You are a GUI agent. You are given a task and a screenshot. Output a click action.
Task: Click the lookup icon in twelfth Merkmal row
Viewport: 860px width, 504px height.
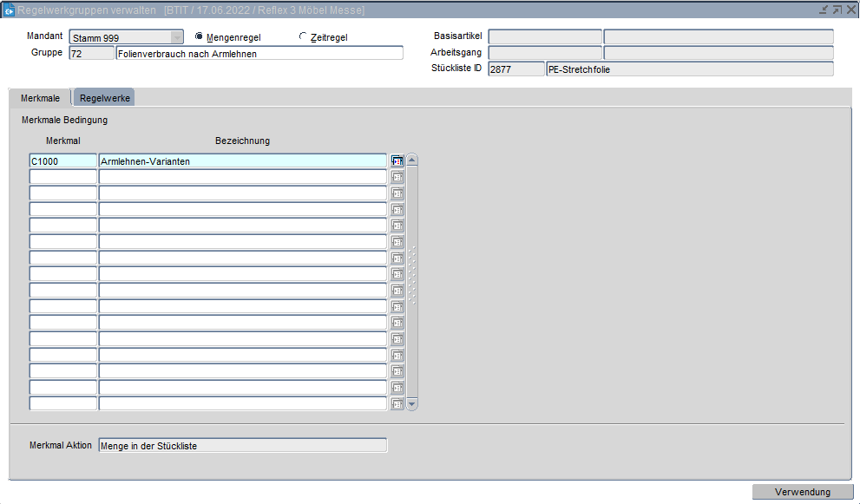click(x=397, y=339)
